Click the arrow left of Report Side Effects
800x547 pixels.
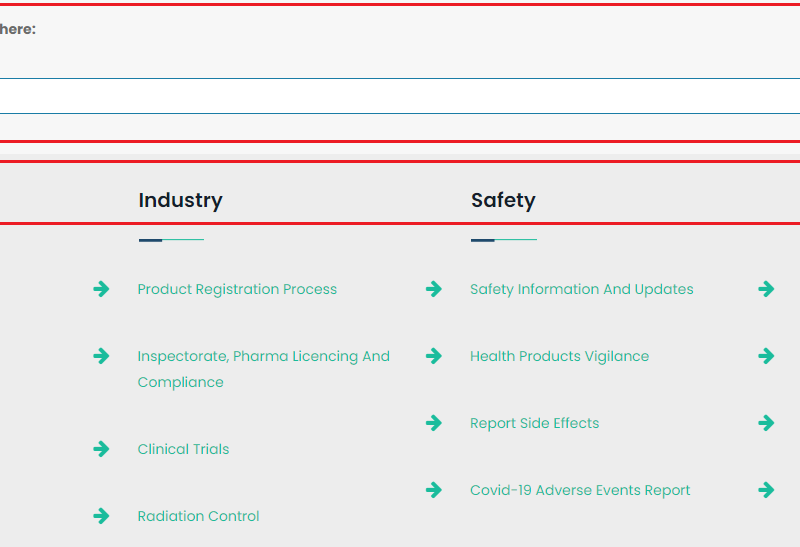(x=434, y=423)
